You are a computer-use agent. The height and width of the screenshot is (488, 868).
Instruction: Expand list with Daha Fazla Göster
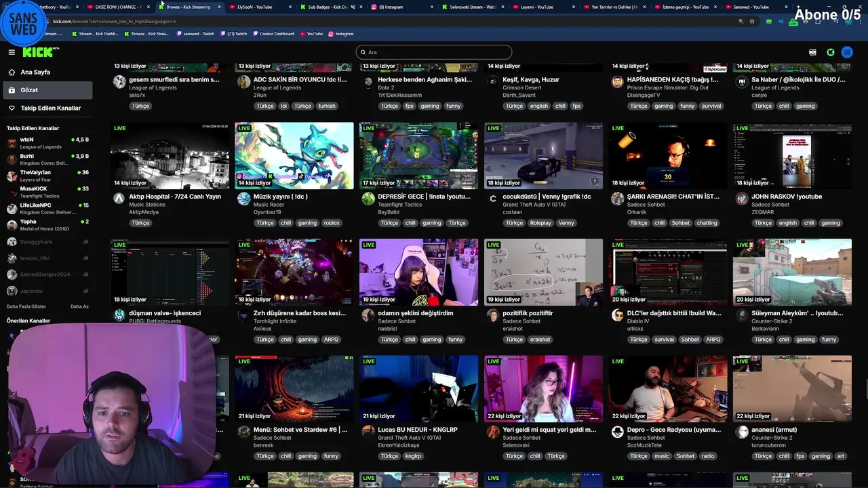click(26, 306)
